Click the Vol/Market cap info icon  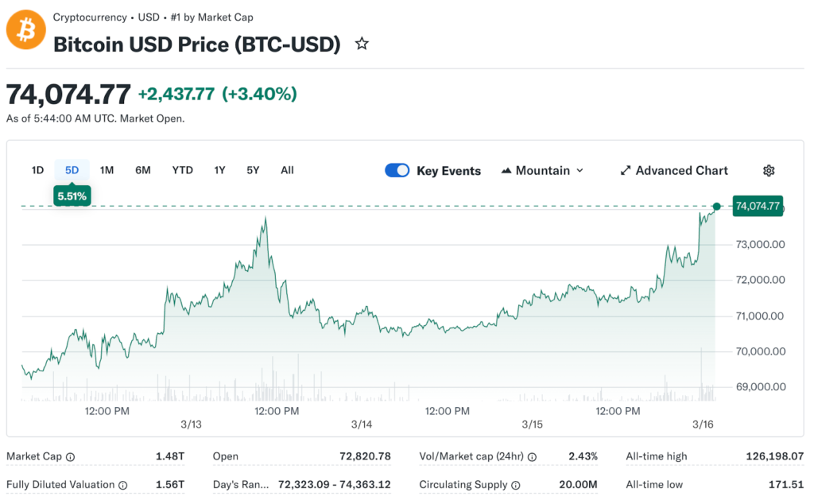[532, 457]
